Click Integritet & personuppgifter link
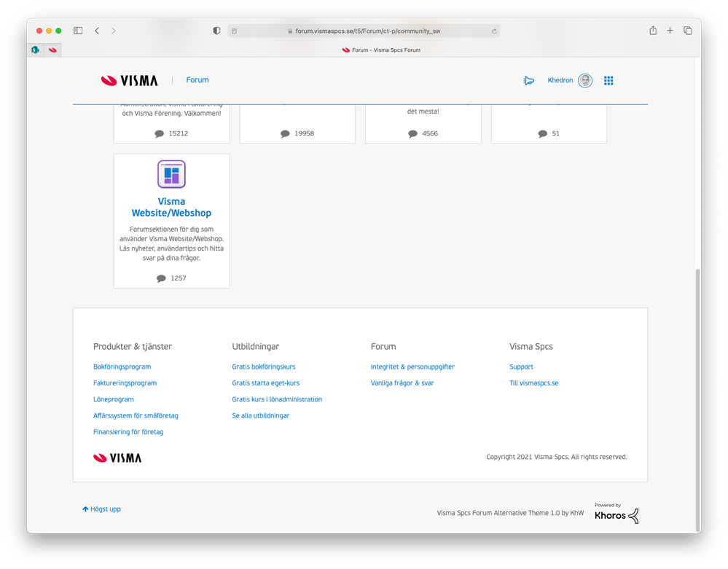The height and width of the screenshot is (569, 728). click(x=412, y=366)
